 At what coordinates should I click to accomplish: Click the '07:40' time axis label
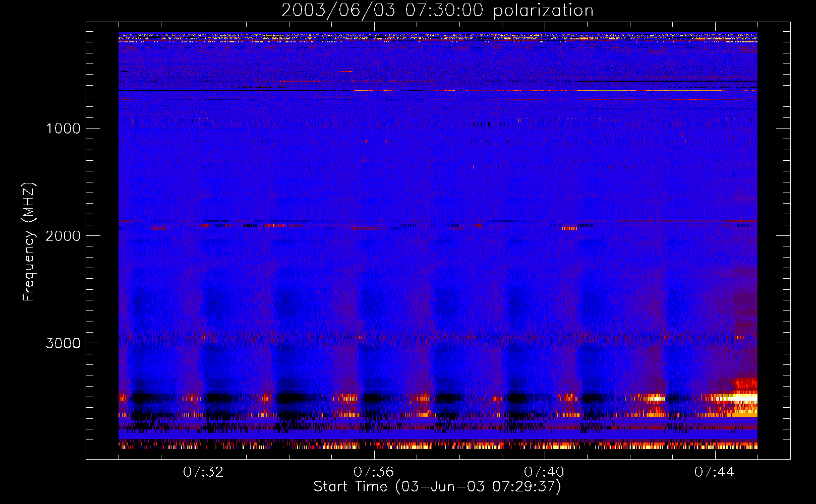(545, 472)
